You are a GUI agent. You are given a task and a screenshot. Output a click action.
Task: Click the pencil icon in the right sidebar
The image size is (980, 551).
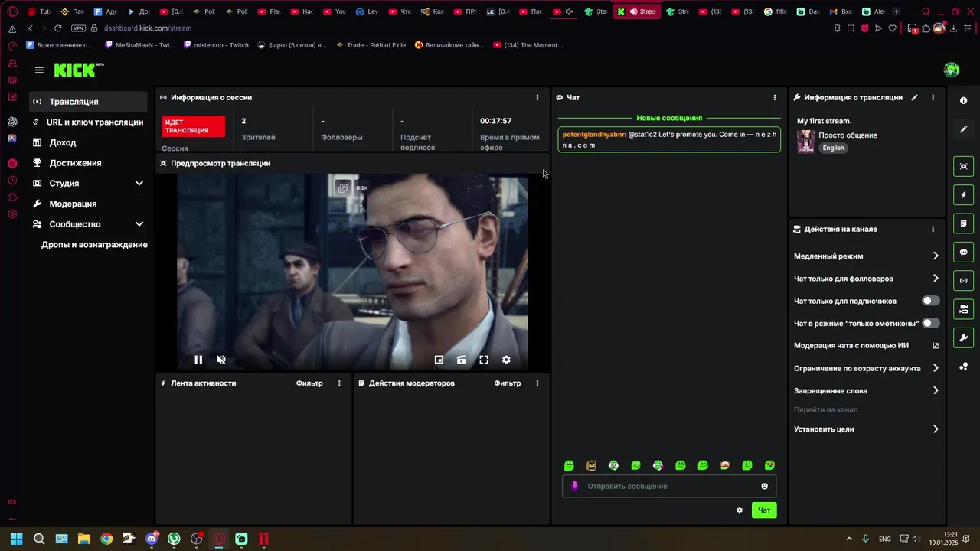[963, 129]
